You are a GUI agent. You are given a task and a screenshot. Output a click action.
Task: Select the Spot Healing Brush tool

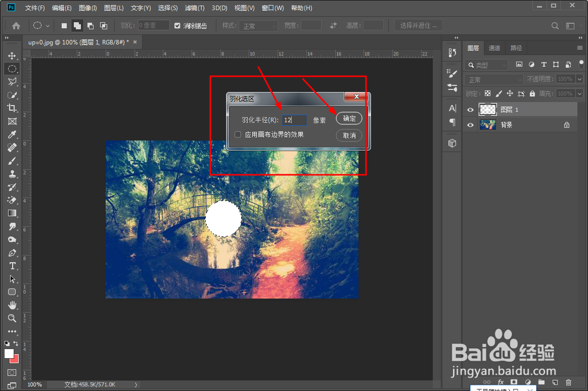pos(12,148)
